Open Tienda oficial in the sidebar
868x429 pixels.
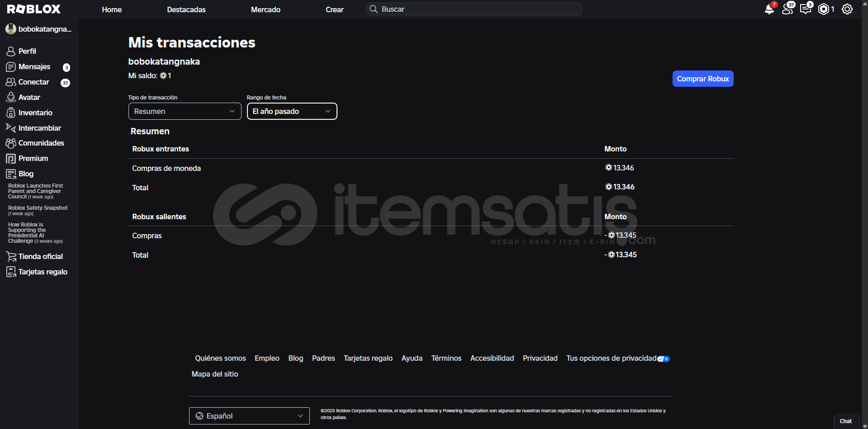click(41, 256)
